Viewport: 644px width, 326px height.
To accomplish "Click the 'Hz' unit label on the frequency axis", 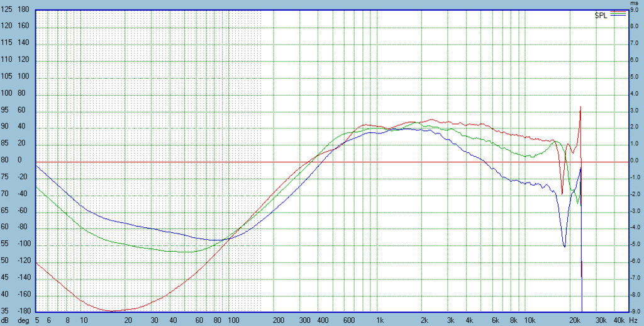I will tap(633, 320).
